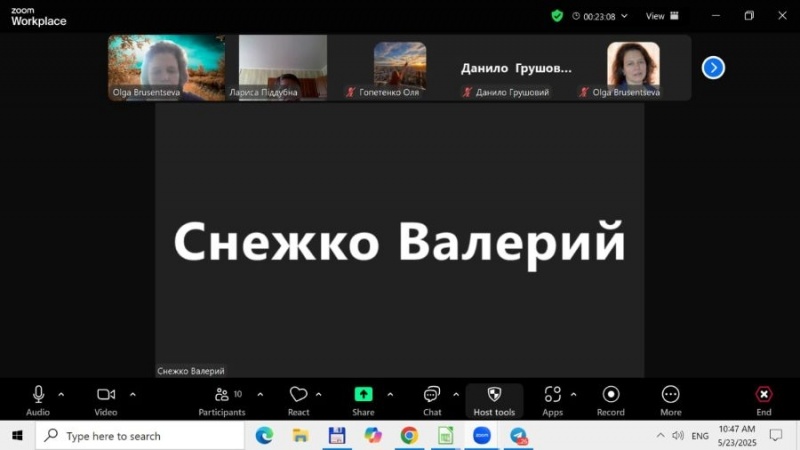This screenshot has width=800, height=450.
Task: Select Лариса Піддубна video thumbnail
Action: tap(283, 67)
